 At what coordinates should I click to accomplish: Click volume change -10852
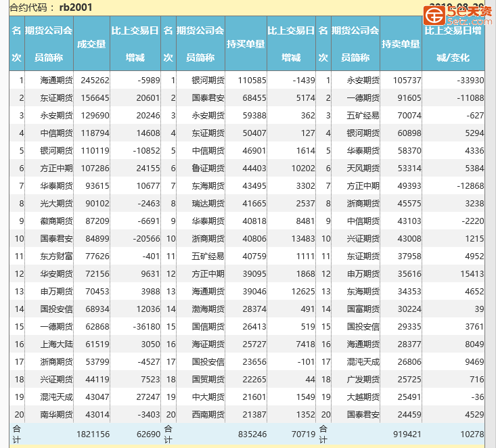click(x=146, y=151)
